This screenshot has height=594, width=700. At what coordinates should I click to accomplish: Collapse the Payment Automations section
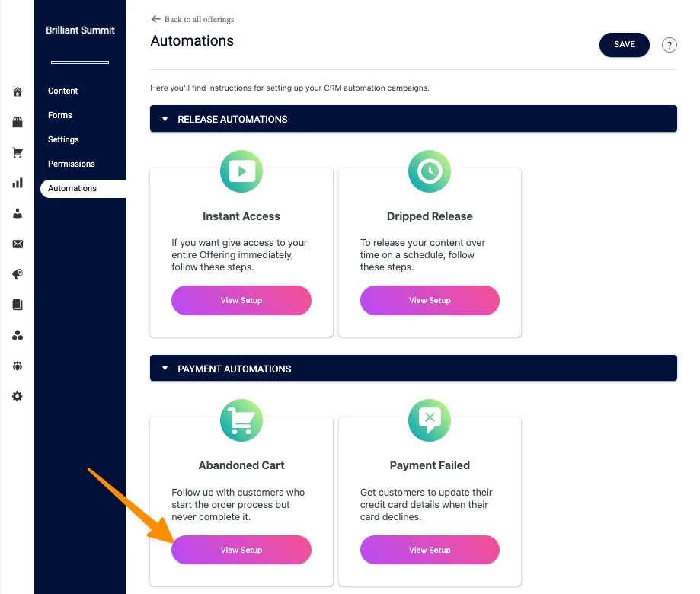point(165,369)
